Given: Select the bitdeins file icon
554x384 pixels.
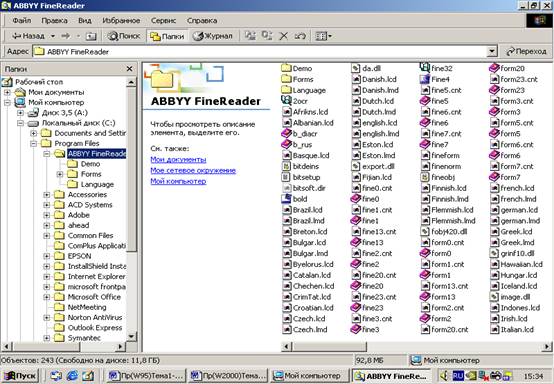Looking at the screenshot, I should [286, 166].
